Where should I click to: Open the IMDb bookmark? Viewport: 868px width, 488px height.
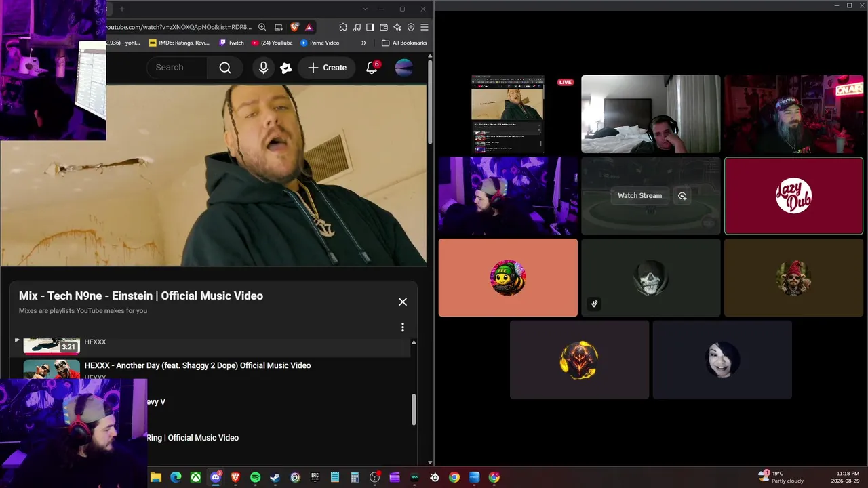click(x=179, y=43)
